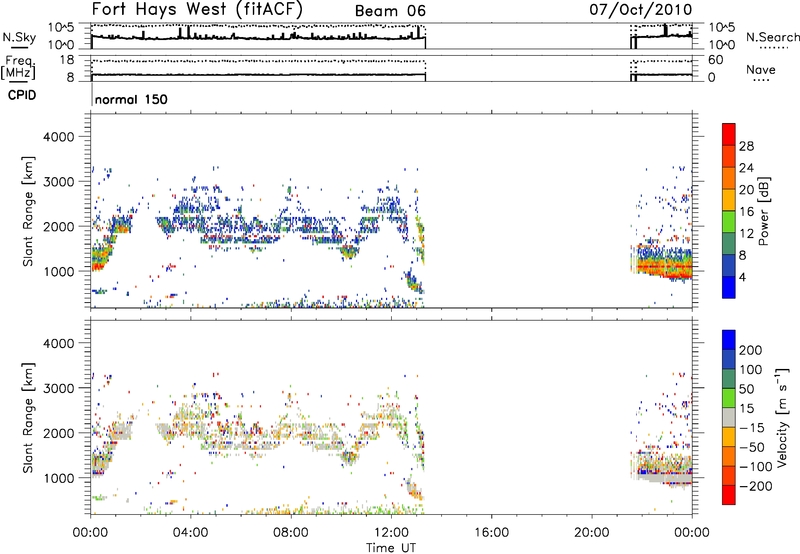Image resolution: width=800 pixels, height=554 pixels.
Task: Click the "12:00" time tick label
Action: [391, 532]
